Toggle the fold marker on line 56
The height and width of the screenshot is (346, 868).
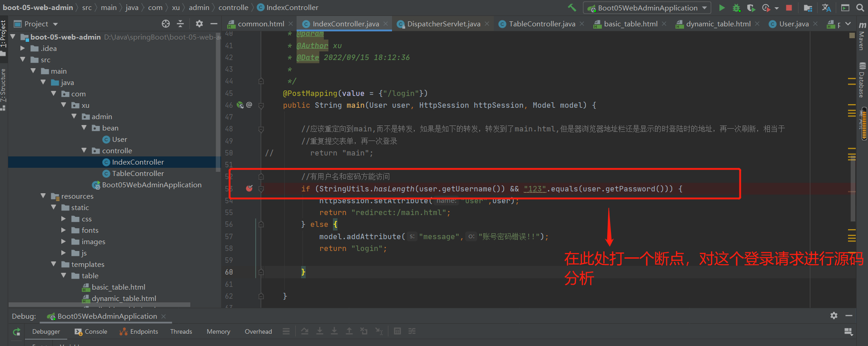[261, 224]
